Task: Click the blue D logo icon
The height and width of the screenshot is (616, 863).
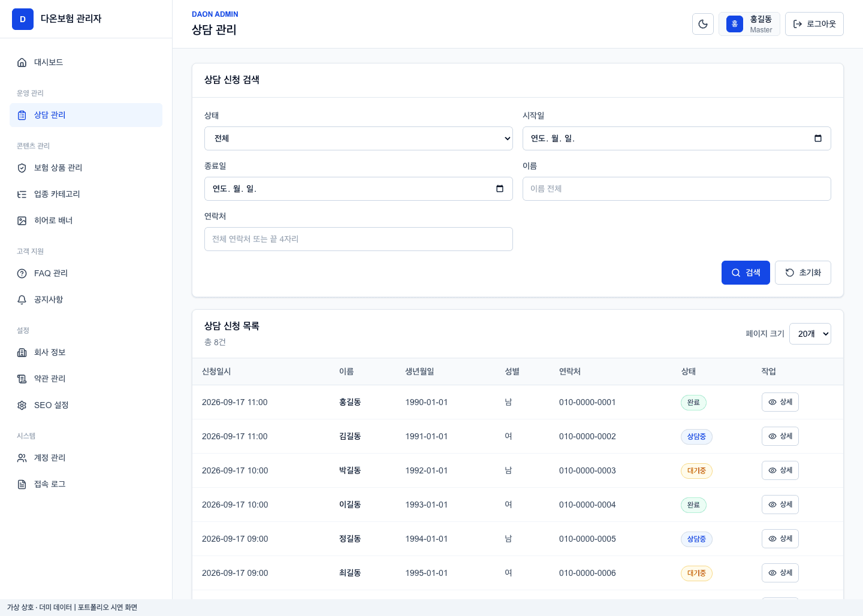Action: tap(23, 19)
